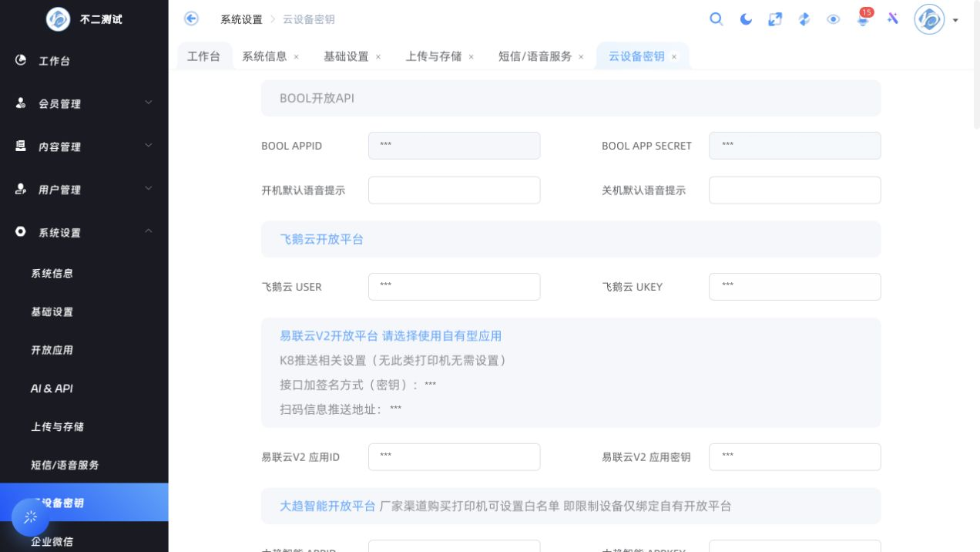Click the 系统设置 gear icon in sidebar

[21, 232]
